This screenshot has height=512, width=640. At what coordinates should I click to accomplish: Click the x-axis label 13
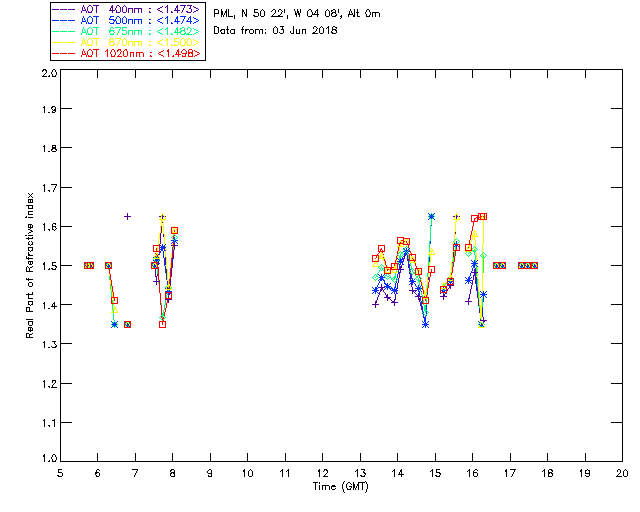coord(360,473)
